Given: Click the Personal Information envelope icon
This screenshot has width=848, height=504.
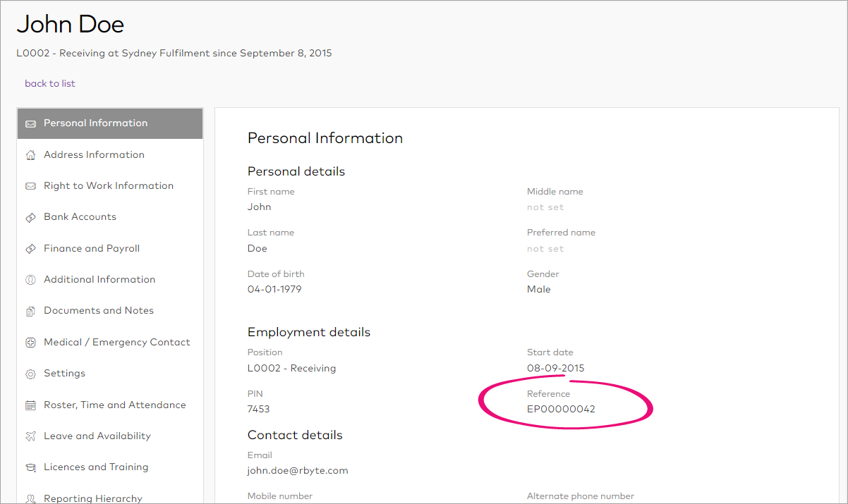Looking at the screenshot, I should pos(30,123).
